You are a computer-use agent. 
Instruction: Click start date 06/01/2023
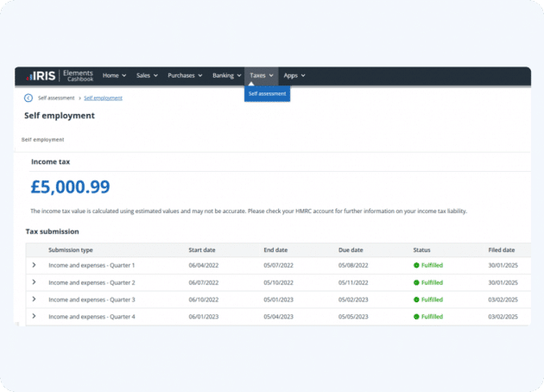(204, 317)
